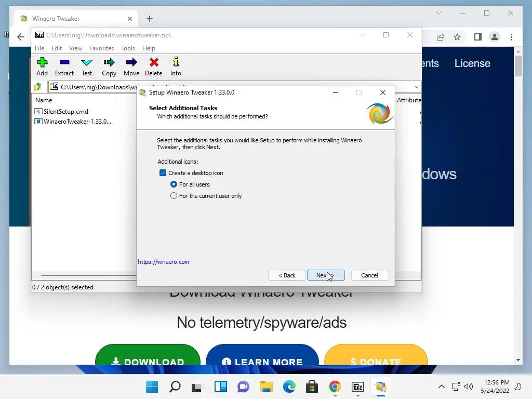
Task: Click the yellow DONATE button
Action: click(376, 355)
